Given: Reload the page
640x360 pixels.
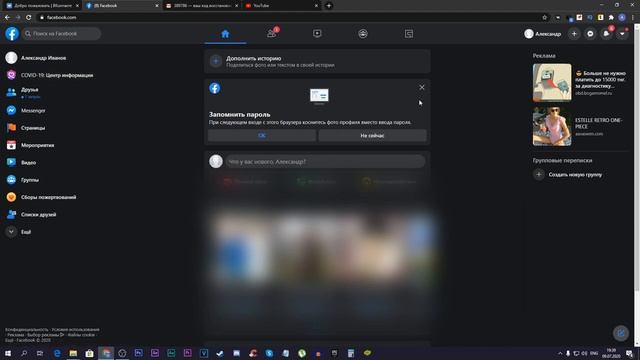Looking at the screenshot, I should pyautogui.click(x=29, y=17).
